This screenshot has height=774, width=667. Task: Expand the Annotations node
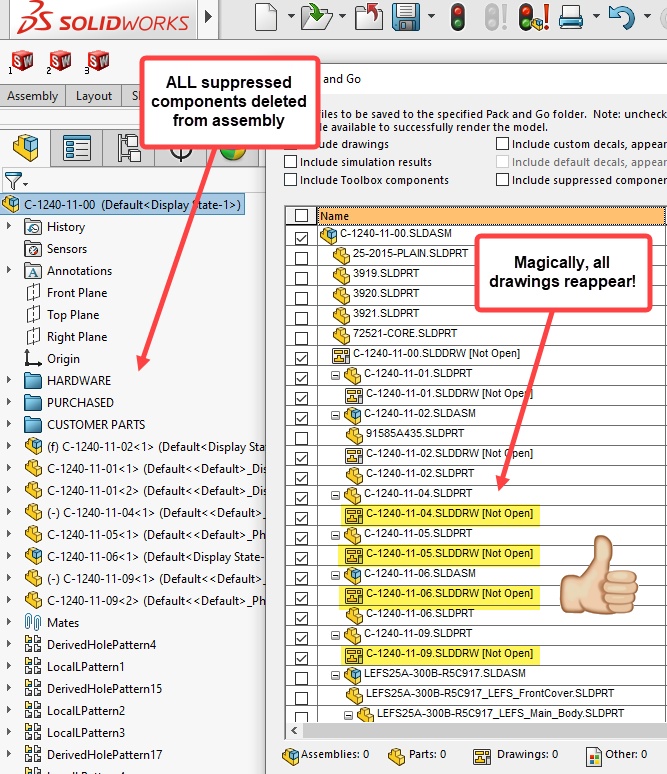point(9,270)
